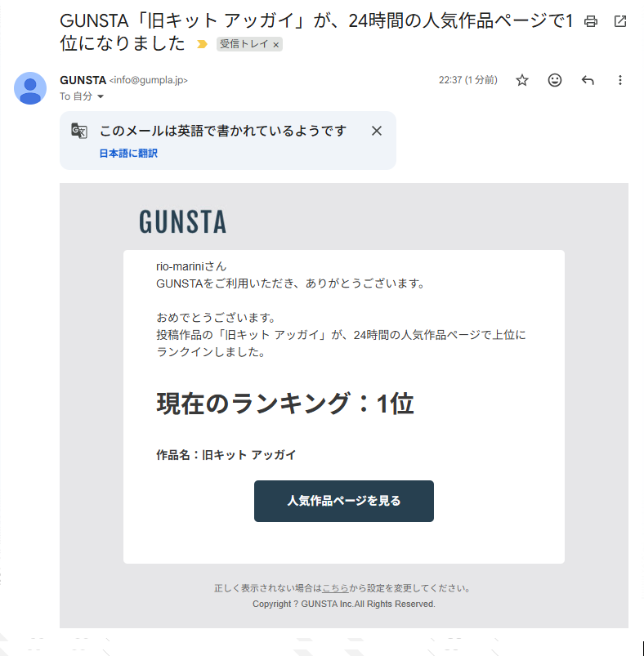Click the translate icon in the banner
Screen dimensions: 644x656
(78, 132)
